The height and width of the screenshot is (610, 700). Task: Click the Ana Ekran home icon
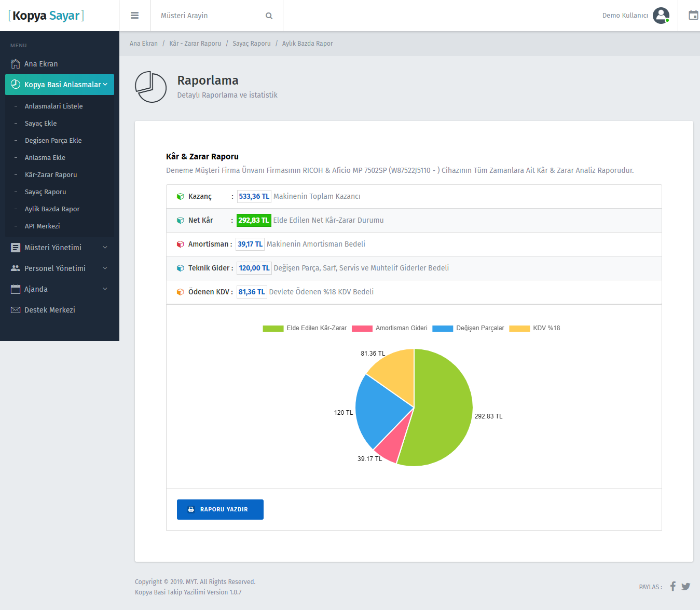[16, 64]
